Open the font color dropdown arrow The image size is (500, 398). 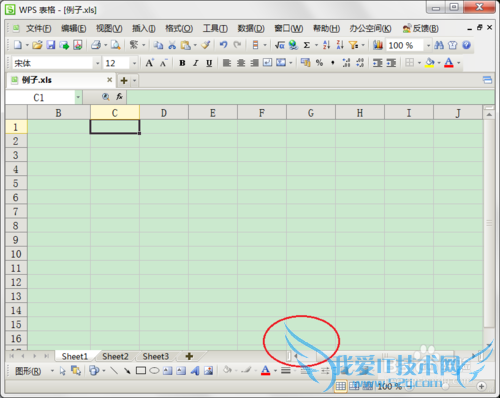click(x=459, y=63)
